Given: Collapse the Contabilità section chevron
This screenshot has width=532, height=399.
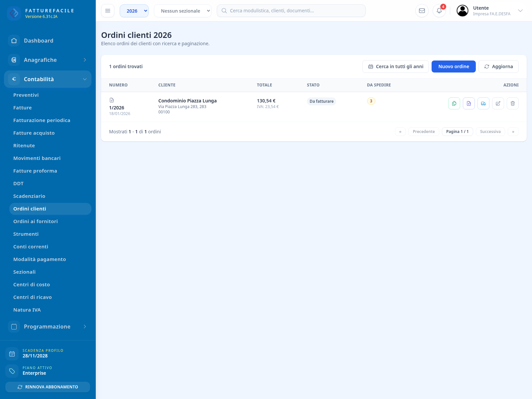Looking at the screenshot, I should click(x=85, y=79).
